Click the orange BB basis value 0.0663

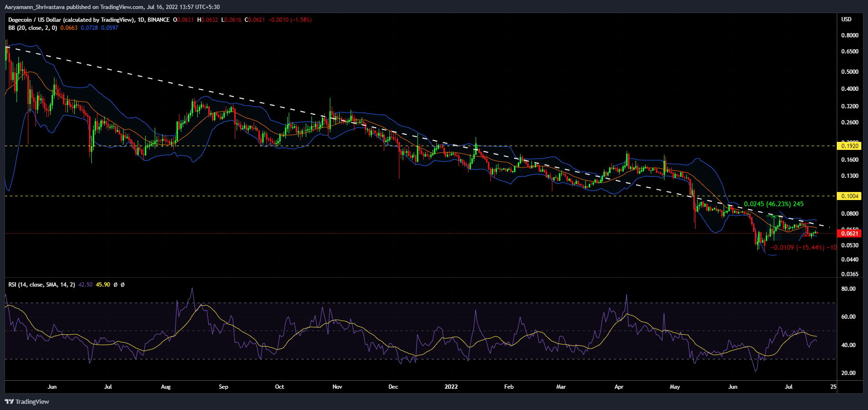tap(69, 28)
